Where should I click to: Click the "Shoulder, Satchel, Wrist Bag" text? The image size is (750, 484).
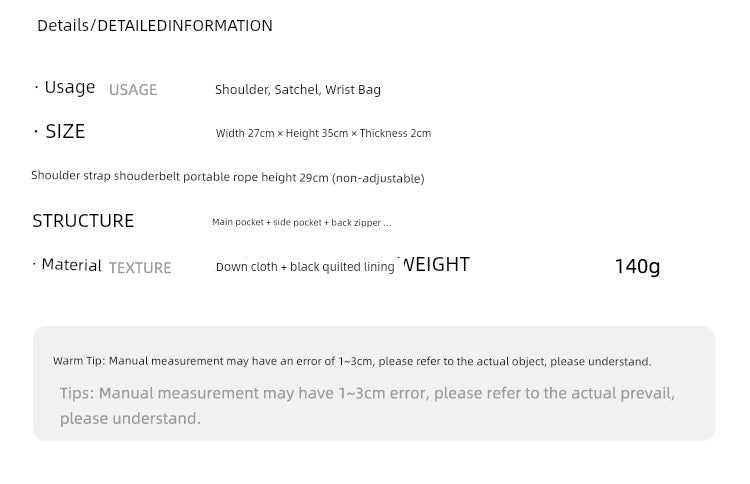coord(297,90)
